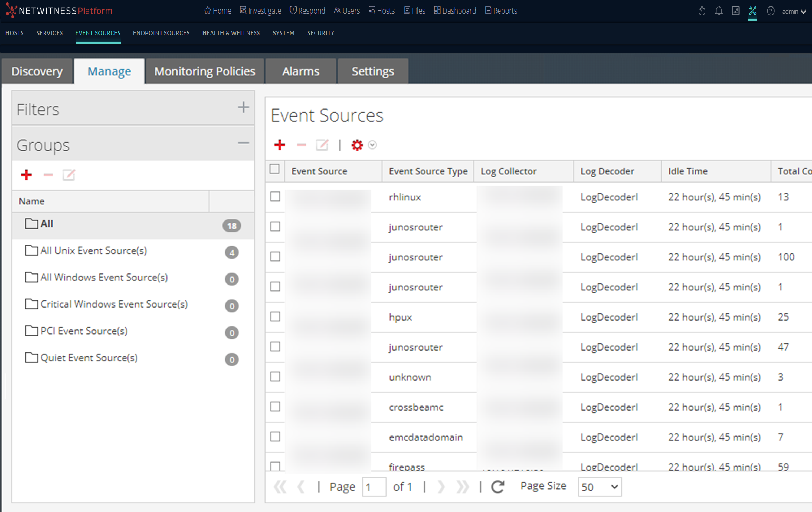
Task: Open the jobs tray icon in header
Action: [735, 11]
